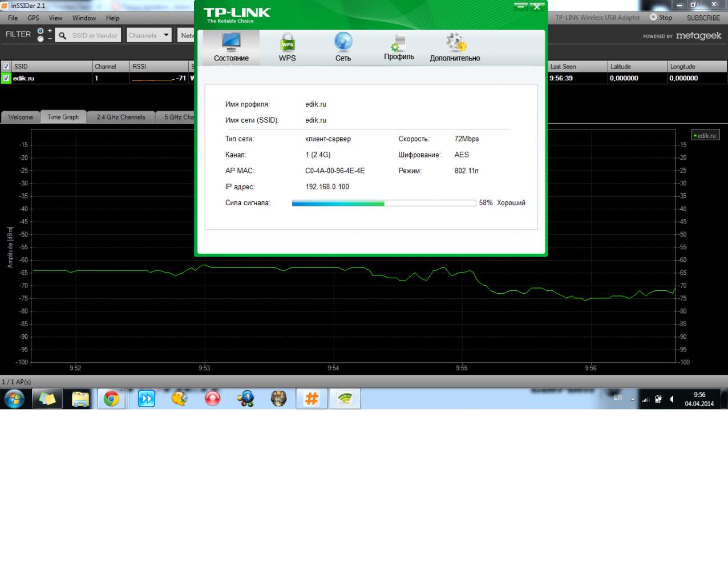Click the signal strength progress bar
Image resolution: width=728 pixels, height=584 pixels.
point(384,203)
